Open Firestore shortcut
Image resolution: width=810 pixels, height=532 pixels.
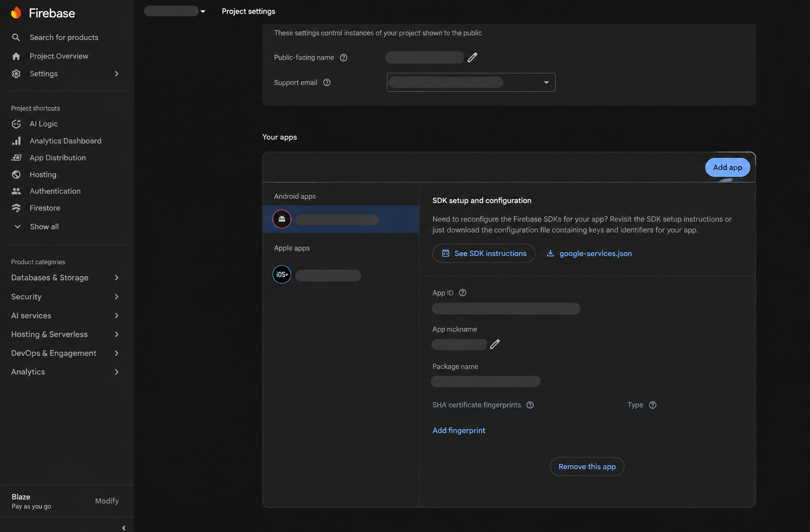45,208
